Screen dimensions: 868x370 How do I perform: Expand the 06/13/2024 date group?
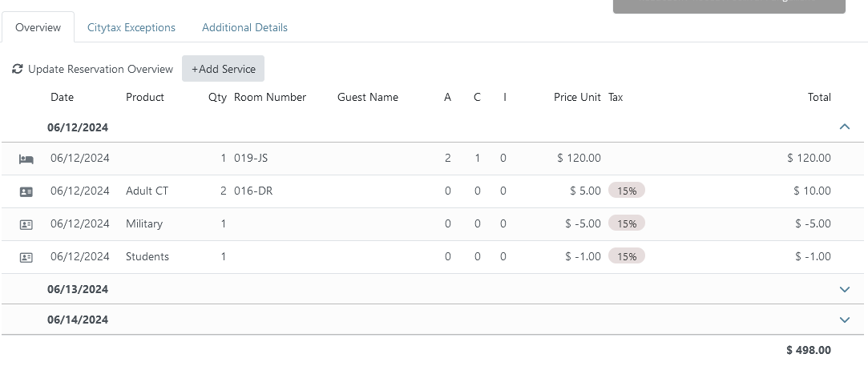pyautogui.click(x=844, y=289)
